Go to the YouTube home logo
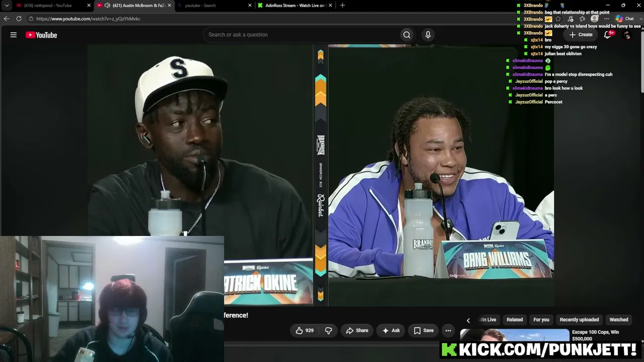Image resolution: width=644 pixels, height=362 pixels. pyautogui.click(x=41, y=35)
